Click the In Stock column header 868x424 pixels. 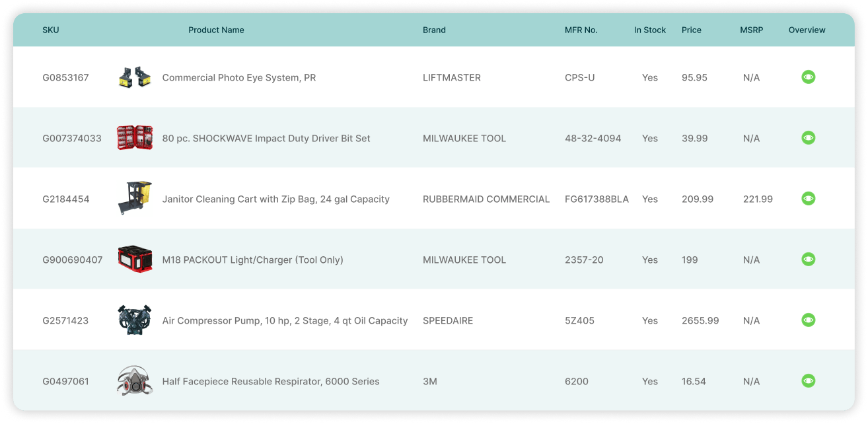click(650, 30)
